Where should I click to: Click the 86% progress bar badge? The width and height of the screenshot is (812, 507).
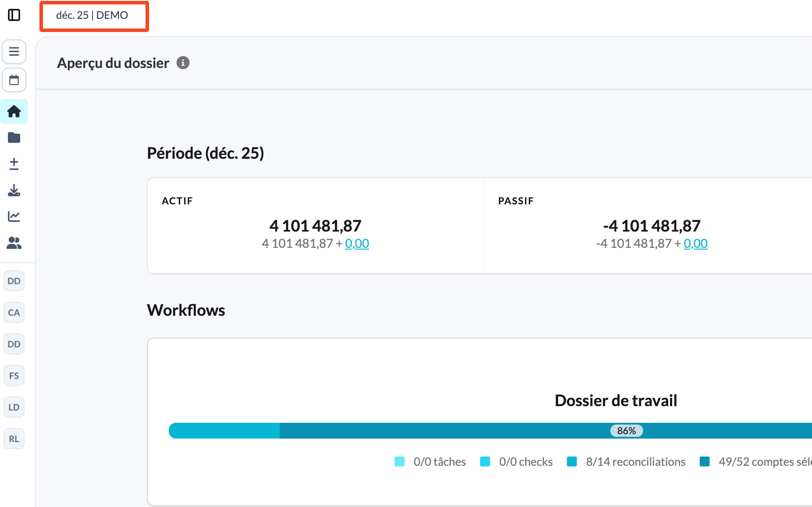(627, 431)
